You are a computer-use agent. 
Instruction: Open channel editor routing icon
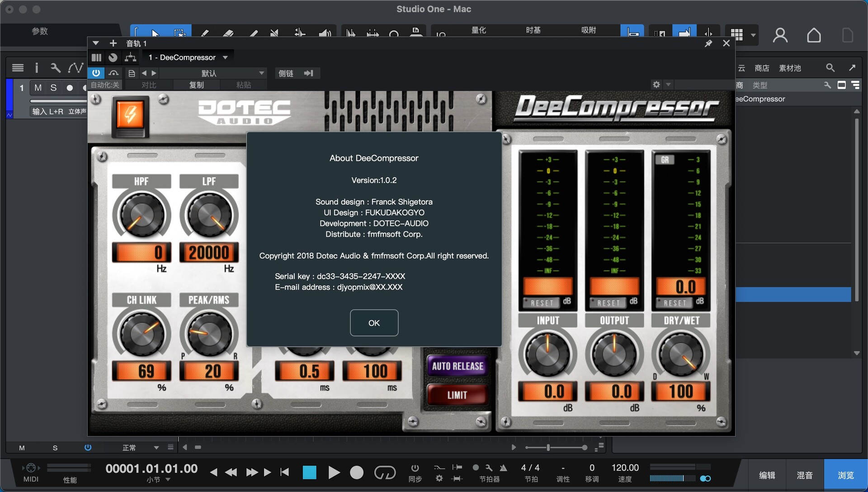(x=131, y=57)
